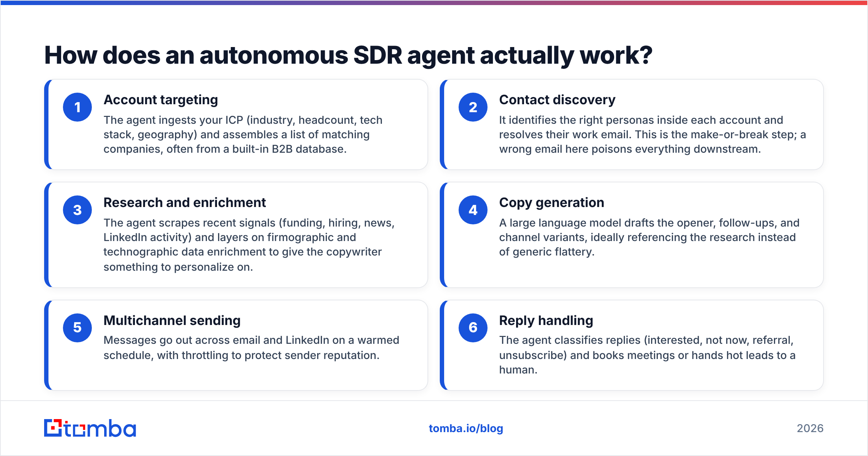Open the tomba.io/blog link

[x=466, y=428]
